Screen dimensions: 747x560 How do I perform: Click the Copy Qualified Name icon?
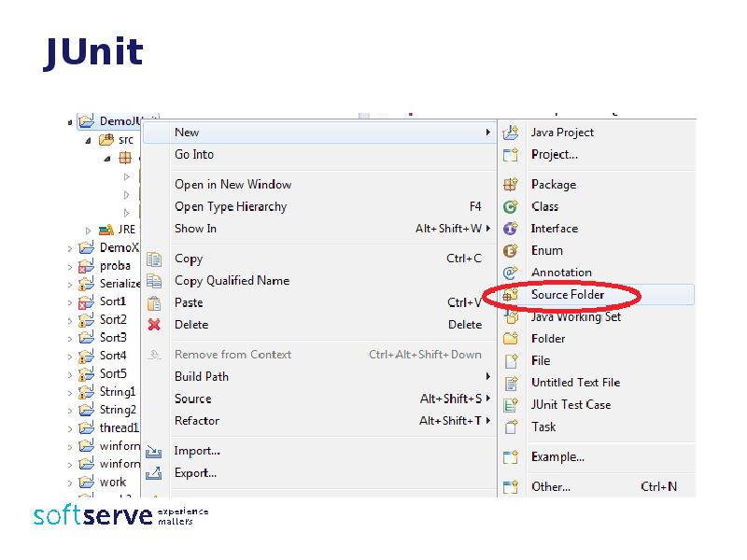(154, 281)
